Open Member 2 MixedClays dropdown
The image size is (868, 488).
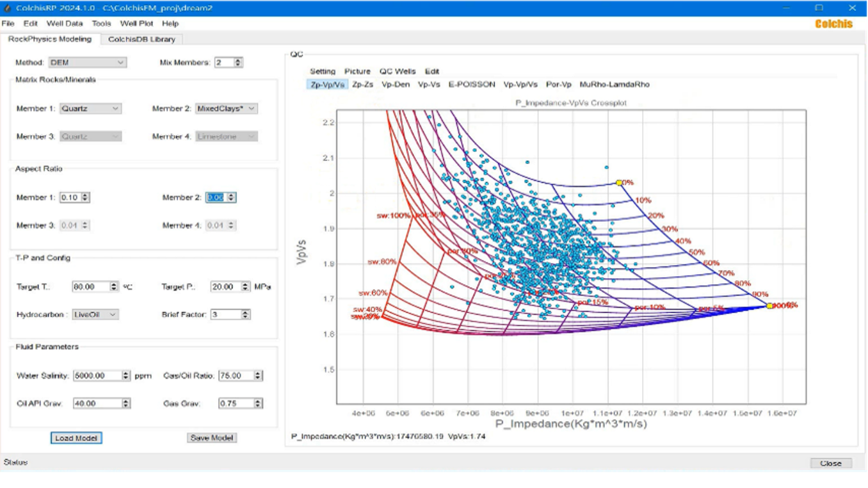pyautogui.click(x=226, y=109)
